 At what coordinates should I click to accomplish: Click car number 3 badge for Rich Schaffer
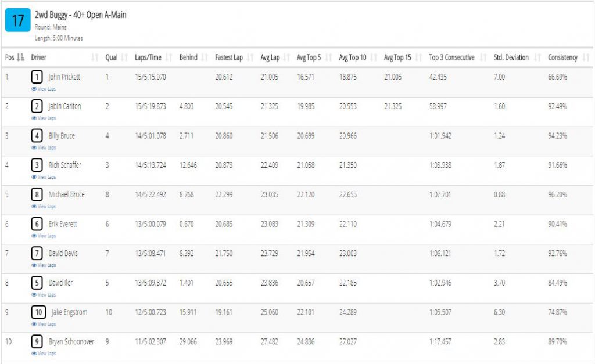coord(37,165)
